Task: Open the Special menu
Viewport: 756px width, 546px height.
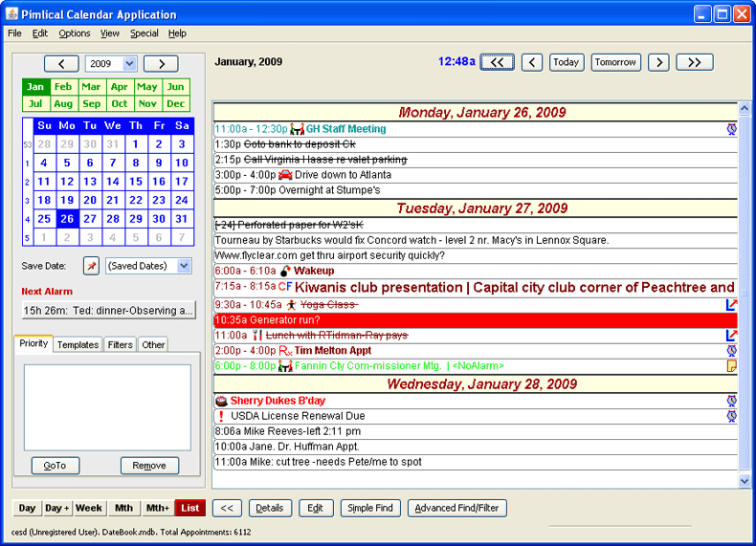Action: 145,33
